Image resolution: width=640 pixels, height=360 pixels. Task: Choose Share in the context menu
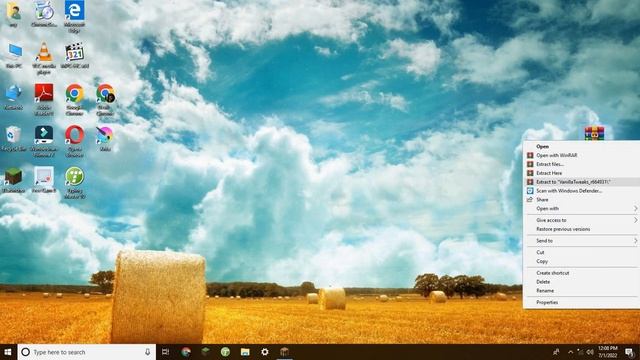tap(582, 200)
